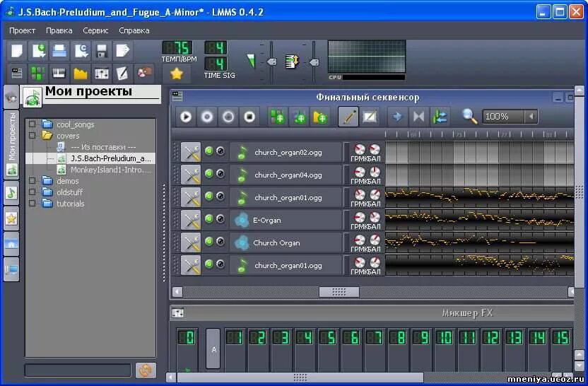
Task: Open the Automation Editor yellow icon
Action: coord(81,73)
